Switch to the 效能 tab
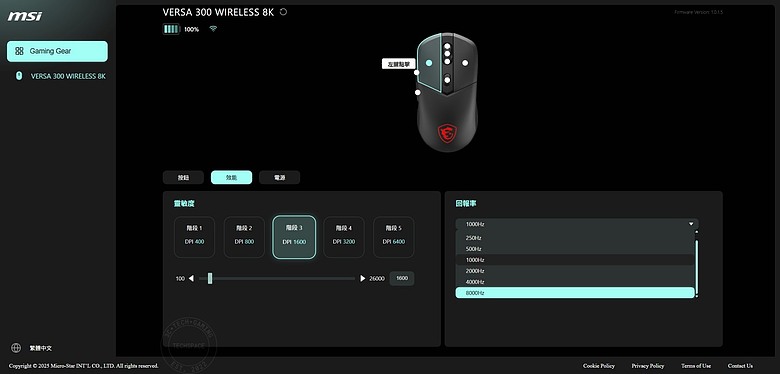Viewport: 780px width, 374px height. click(231, 178)
